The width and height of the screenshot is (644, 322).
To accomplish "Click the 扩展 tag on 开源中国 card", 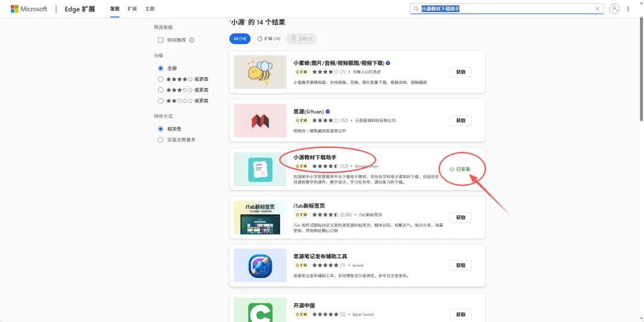I will (302, 315).
